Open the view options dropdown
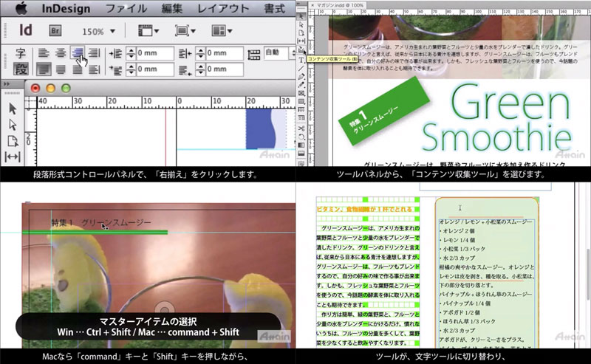591x364 pixels. pos(148,31)
